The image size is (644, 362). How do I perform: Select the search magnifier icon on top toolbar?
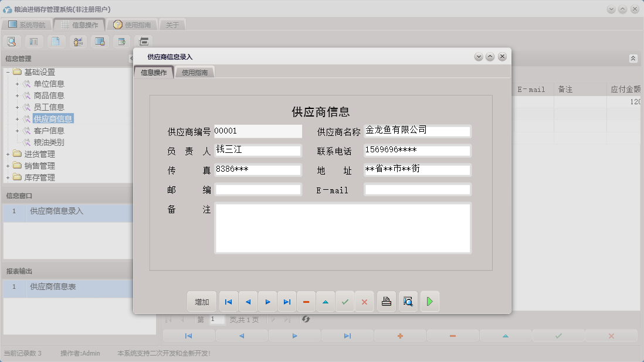(12, 41)
